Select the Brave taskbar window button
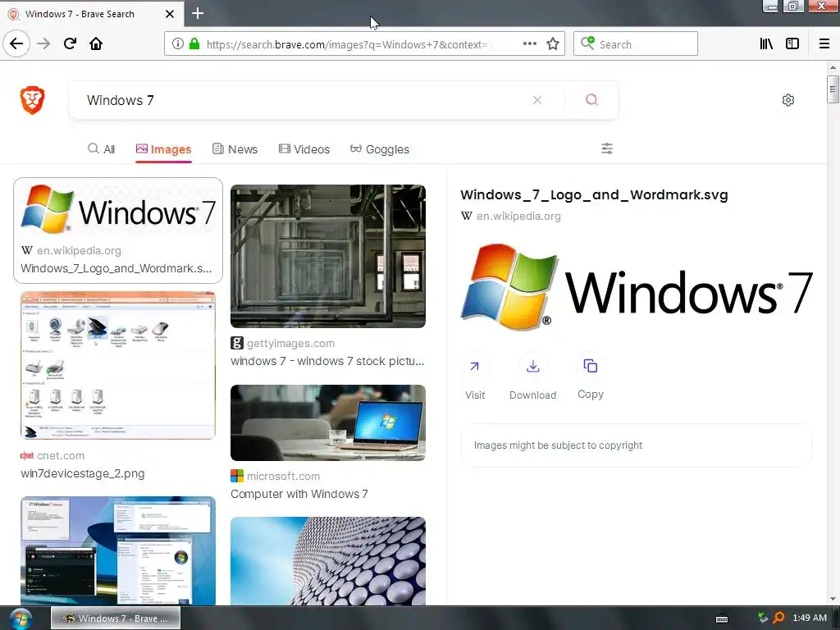 click(x=116, y=619)
